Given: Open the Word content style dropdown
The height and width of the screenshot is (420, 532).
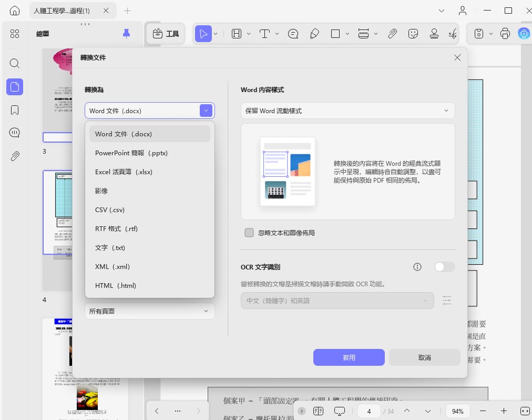Looking at the screenshot, I should pos(348,111).
